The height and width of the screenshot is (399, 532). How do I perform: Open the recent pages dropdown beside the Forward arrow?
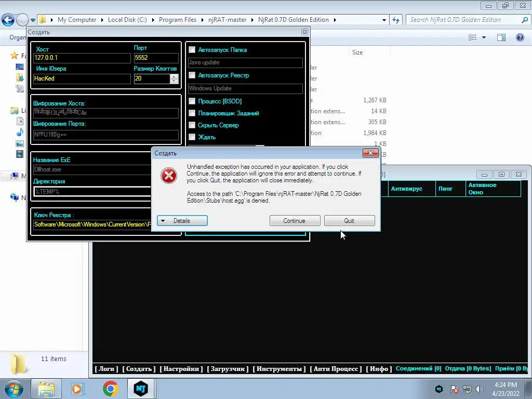(33, 20)
